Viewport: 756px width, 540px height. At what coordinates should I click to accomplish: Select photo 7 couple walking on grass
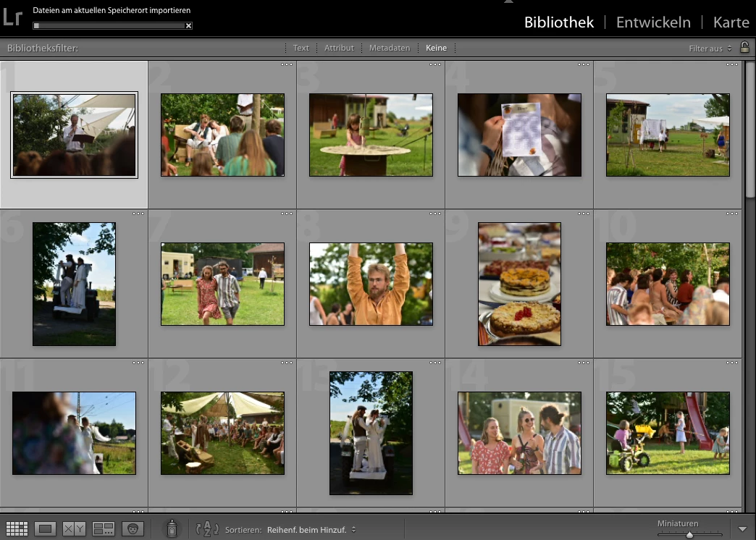[x=222, y=284]
